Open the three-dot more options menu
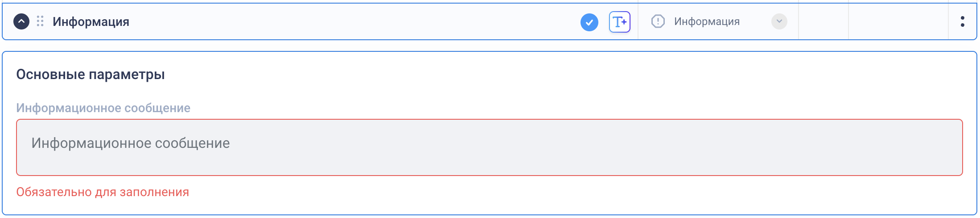The width and height of the screenshot is (980, 218). [x=962, y=21]
